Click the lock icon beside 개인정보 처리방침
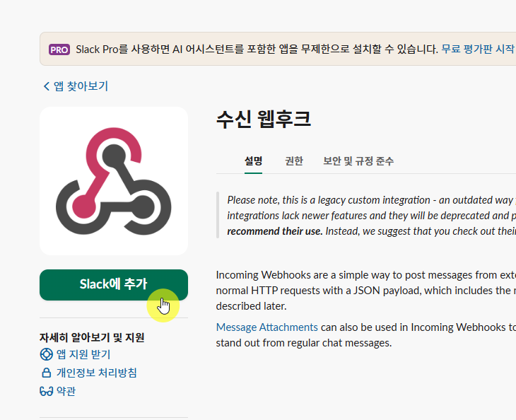The image size is (516, 420). coord(47,373)
